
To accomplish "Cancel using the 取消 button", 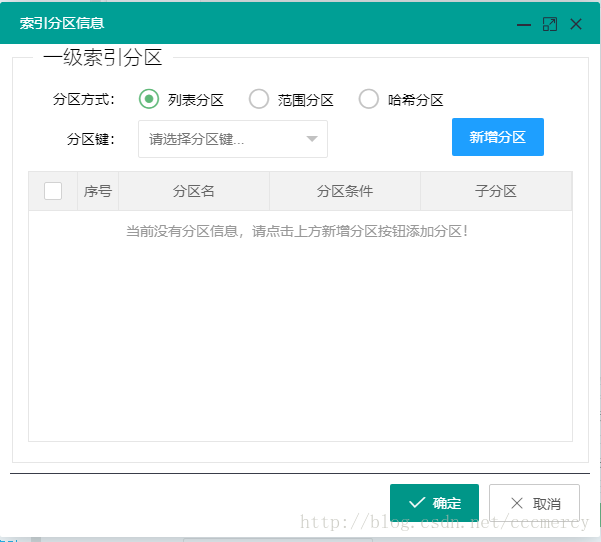I will [534, 503].
